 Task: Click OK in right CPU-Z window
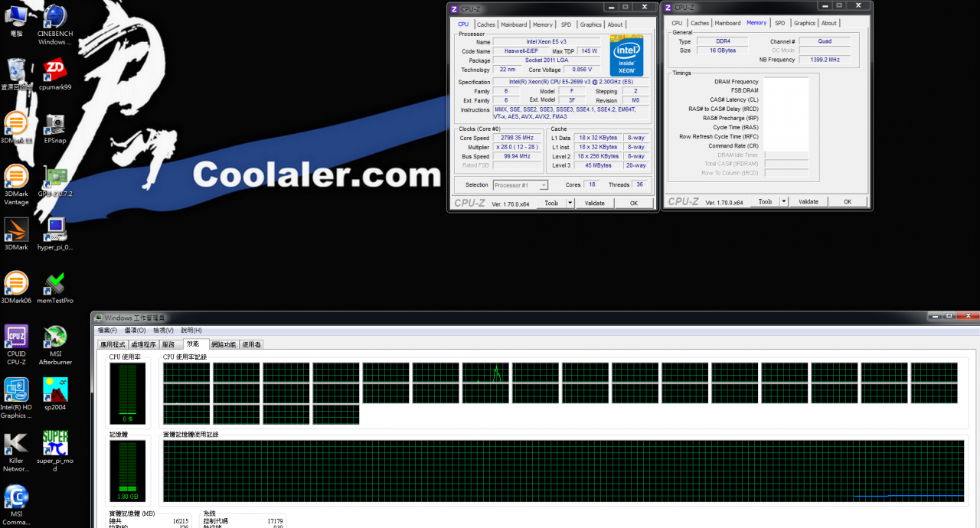[848, 202]
